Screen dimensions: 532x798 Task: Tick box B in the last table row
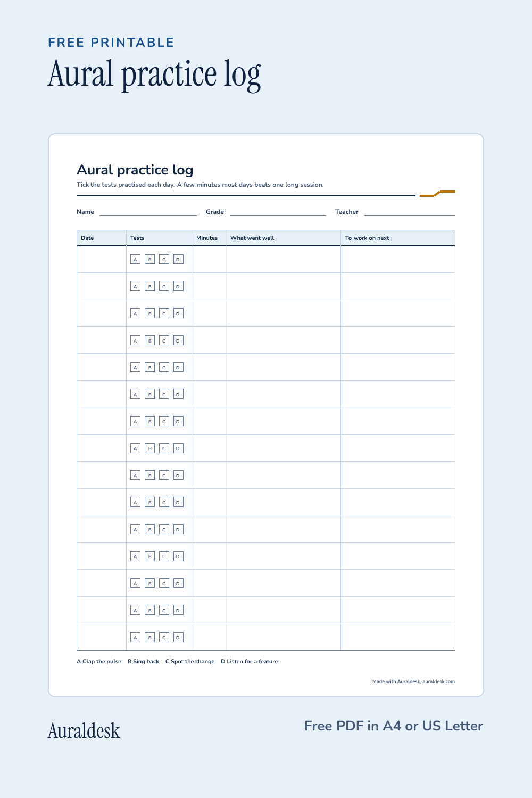[150, 637]
